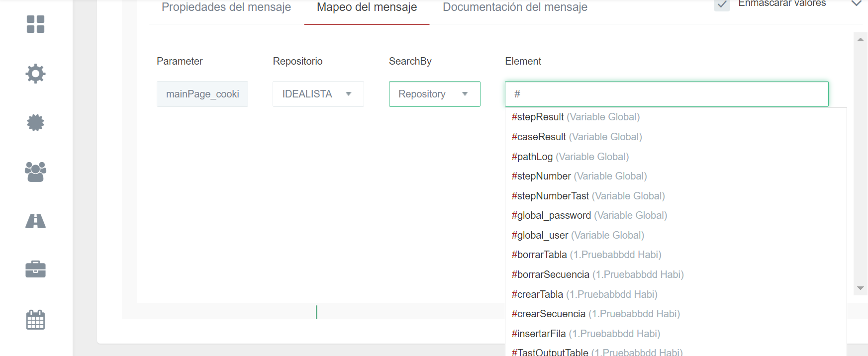Click the gear settings icon in sidebar
The height and width of the screenshot is (356, 868).
35,74
